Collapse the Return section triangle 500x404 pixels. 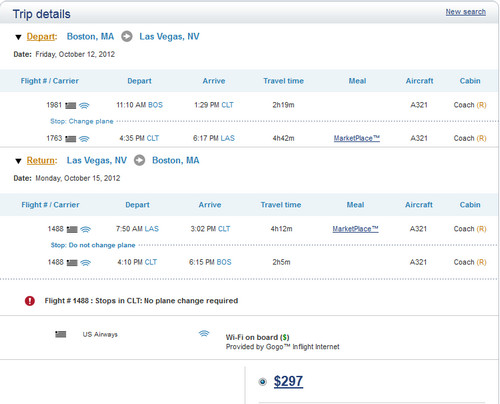pos(18,161)
